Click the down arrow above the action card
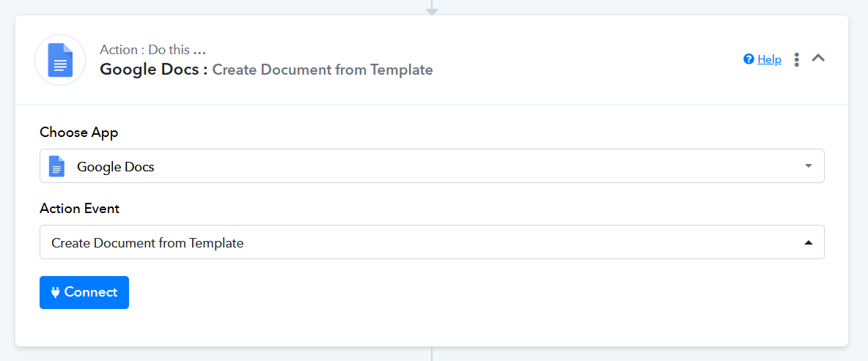 tap(432, 10)
